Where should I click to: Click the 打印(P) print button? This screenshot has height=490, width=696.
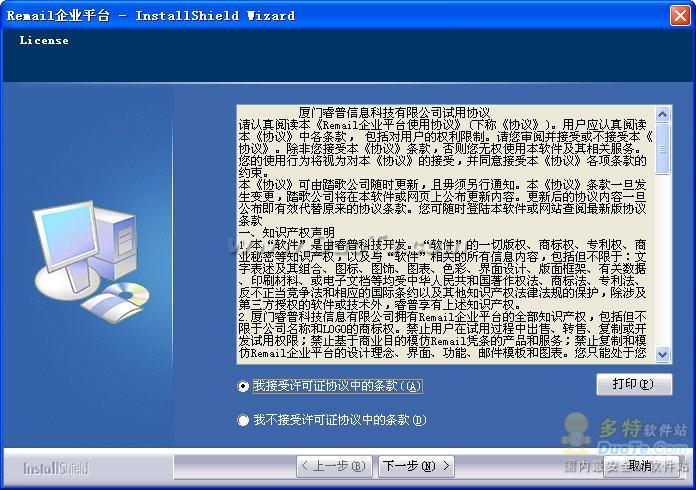tap(634, 384)
